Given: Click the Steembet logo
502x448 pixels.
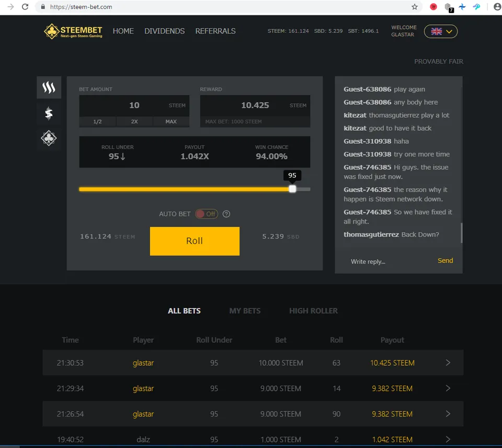Looking at the screenshot, I should (73, 31).
